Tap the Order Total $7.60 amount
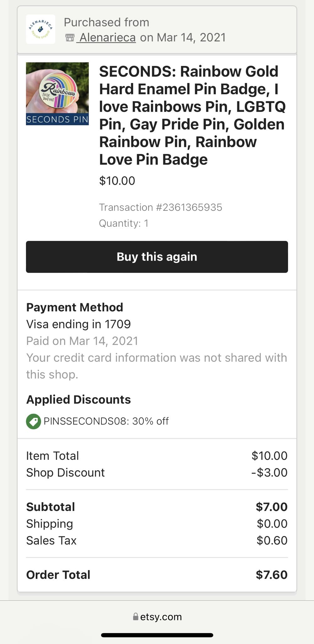 pyautogui.click(x=272, y=575)
